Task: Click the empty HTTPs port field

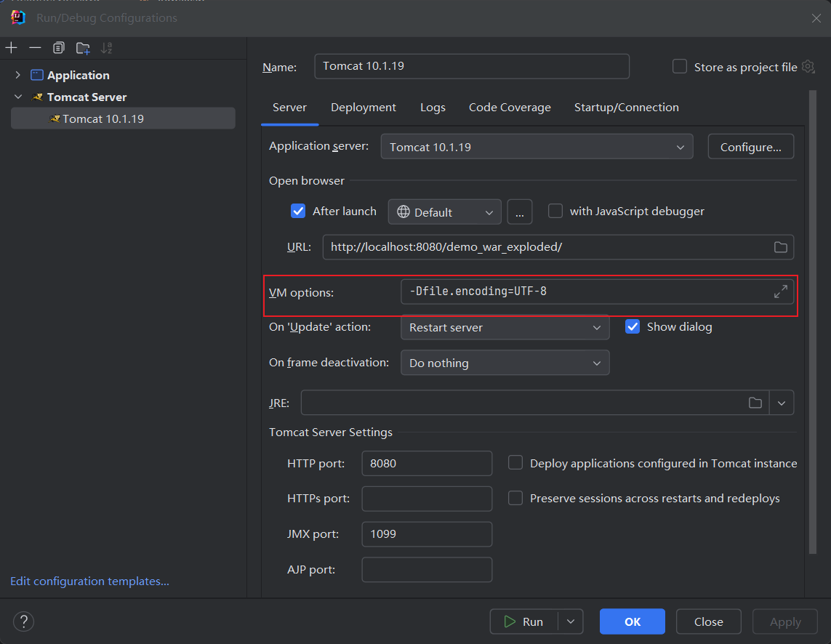Action: pos(427,499)
